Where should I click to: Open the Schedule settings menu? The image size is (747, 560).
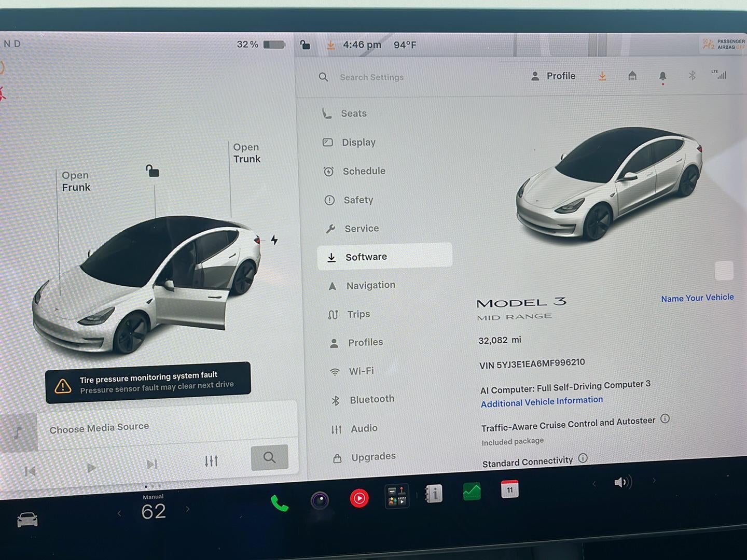[x=354, y=171]
